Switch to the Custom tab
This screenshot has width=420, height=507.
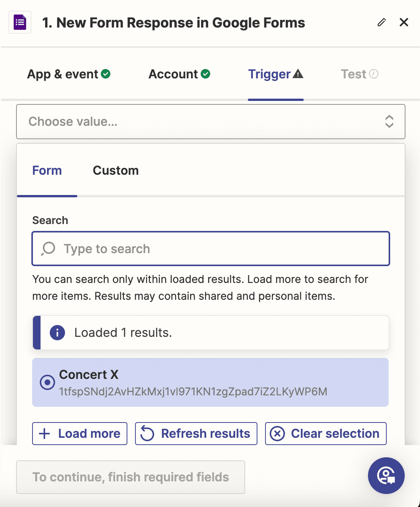pyautogui.click(x=116, y=171)
